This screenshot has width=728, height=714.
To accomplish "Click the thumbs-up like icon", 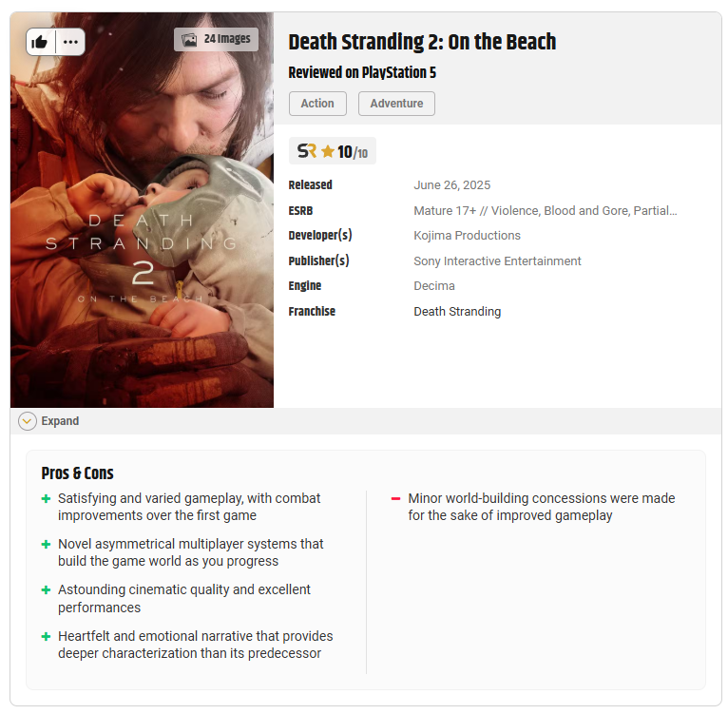I will 40,42.
